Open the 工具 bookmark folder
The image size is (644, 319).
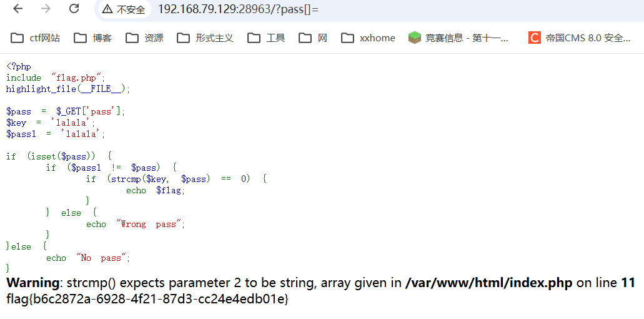coord(266,38)
